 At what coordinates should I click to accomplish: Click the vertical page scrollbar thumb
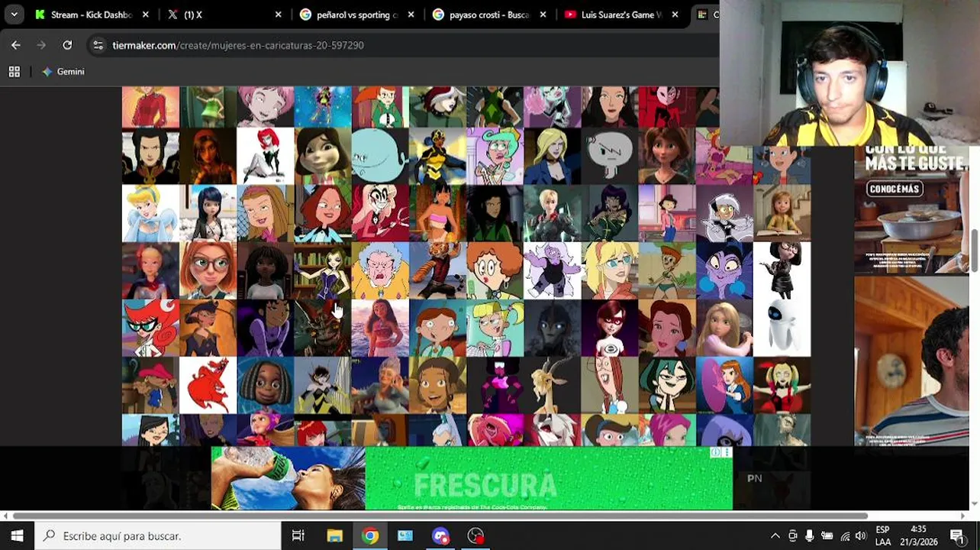pos(974,250)
